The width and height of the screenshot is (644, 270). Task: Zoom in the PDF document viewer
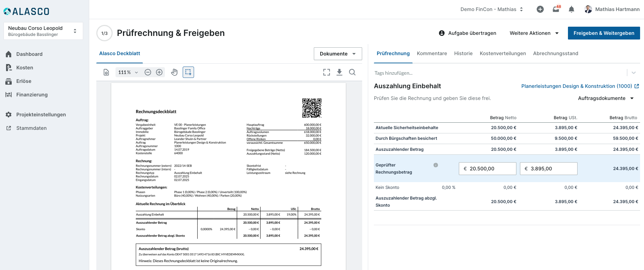click(159, 72)
